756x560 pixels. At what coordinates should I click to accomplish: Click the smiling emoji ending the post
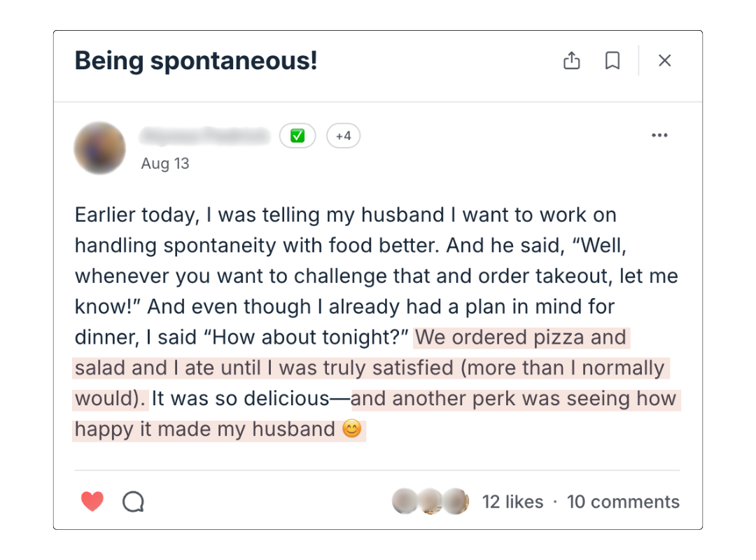pos(352,429)
